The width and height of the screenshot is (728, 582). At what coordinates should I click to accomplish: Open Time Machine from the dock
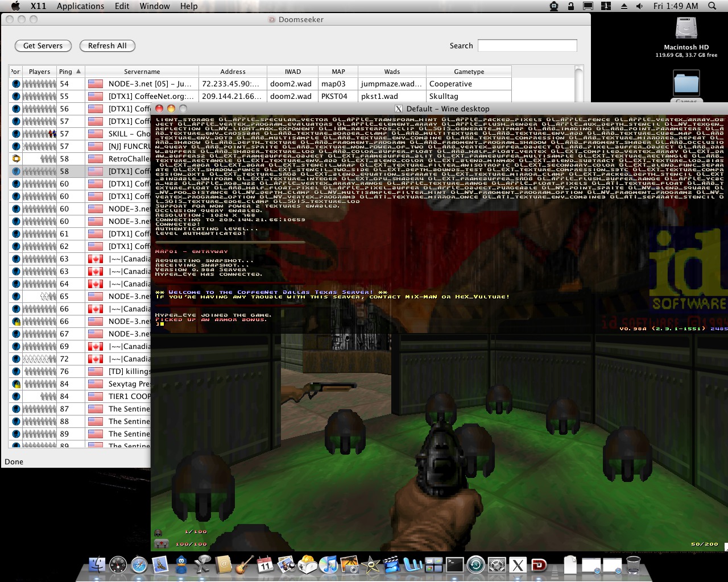(x=476, y=565)
